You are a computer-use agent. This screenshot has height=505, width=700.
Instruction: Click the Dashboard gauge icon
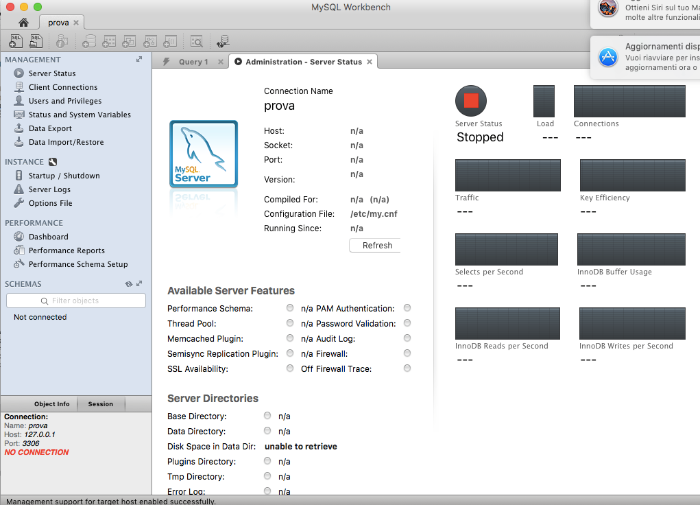pos(19,236)
